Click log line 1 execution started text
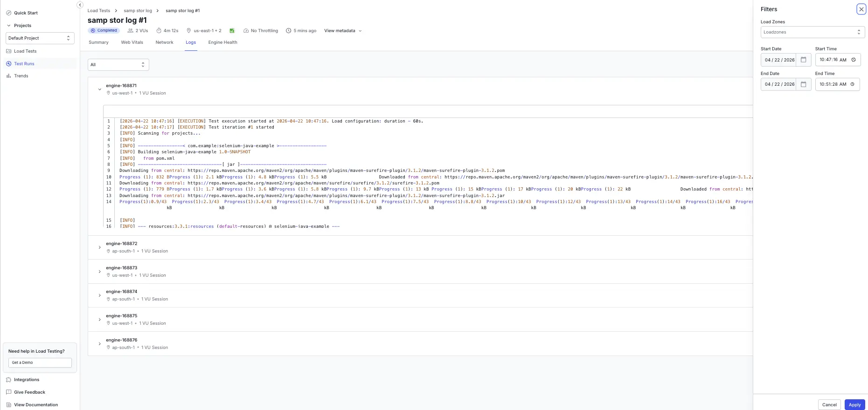The image size is (868, 410). coord(271,121)
